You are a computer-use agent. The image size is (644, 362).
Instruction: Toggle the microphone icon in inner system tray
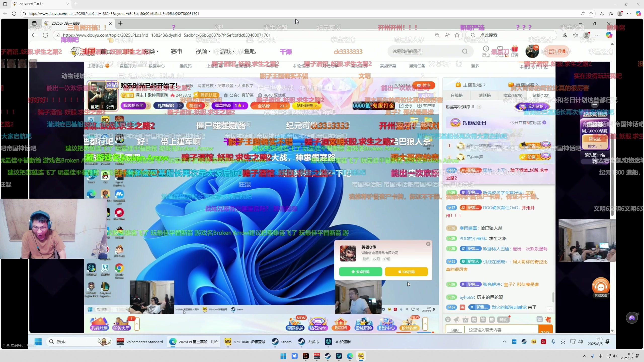tap(553, 342)
